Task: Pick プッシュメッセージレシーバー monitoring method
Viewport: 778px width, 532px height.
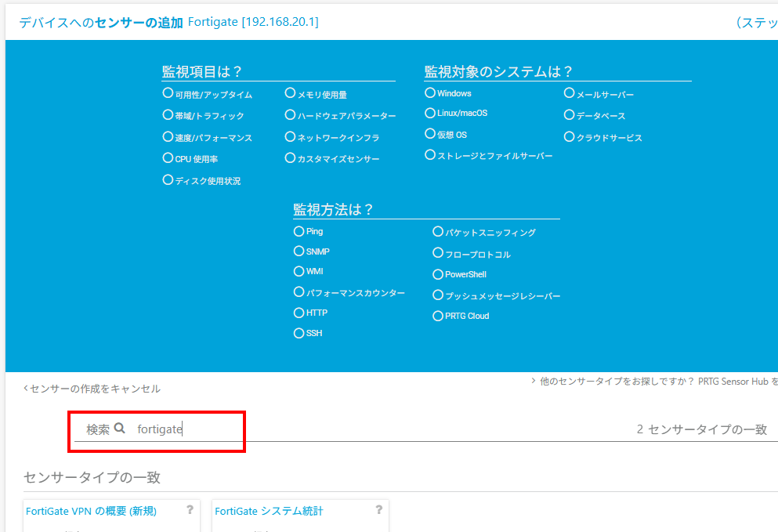Action: point(438,295)
